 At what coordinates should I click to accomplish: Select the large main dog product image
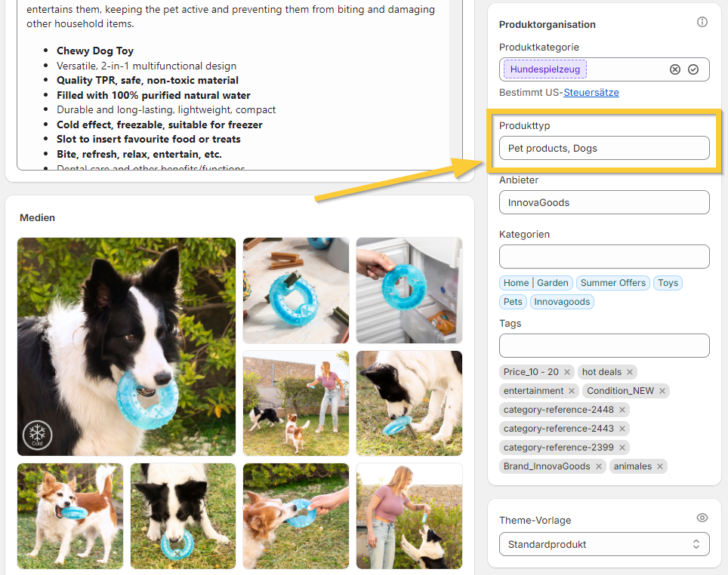tap(126, 346)
